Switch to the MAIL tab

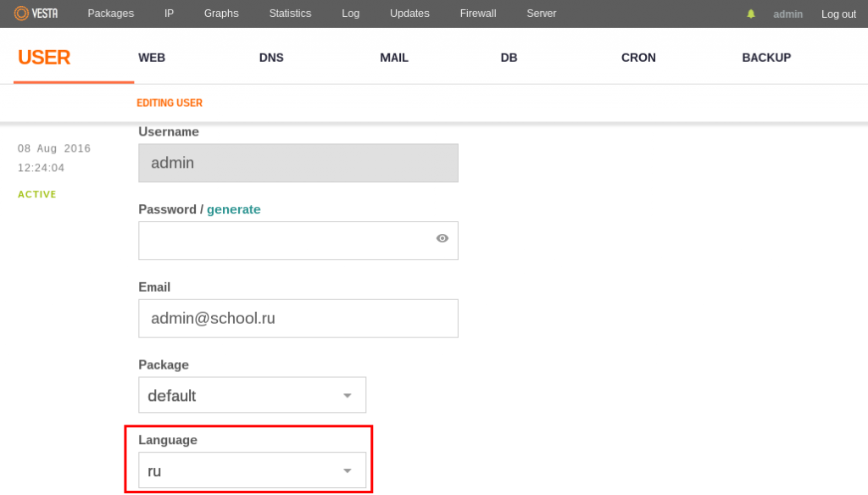click(x=394, y=58)
